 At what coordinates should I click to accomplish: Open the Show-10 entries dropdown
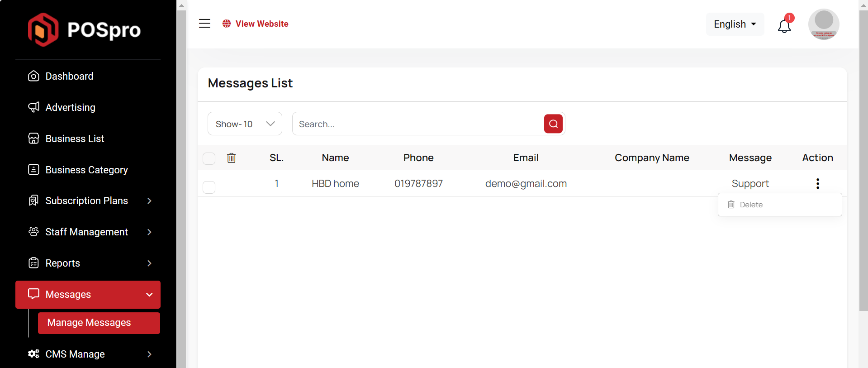[245, 124]
